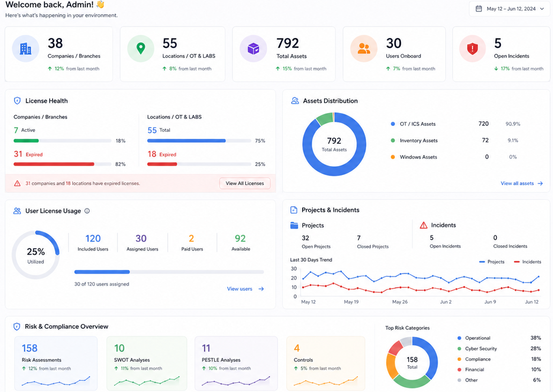The image size is (553, 392).
Task: Click the Operational color dot in Top Risk Categories
Action: click(459, 338)
